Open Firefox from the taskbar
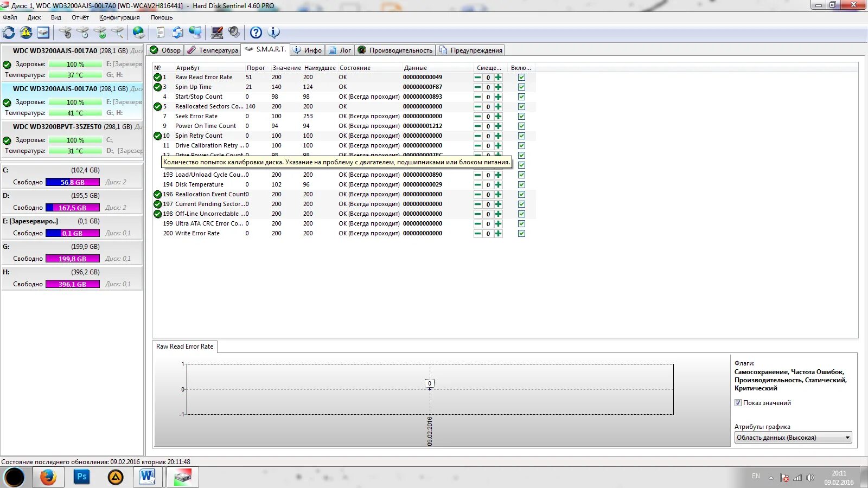The image size is (868, 488). pos(48,477)
